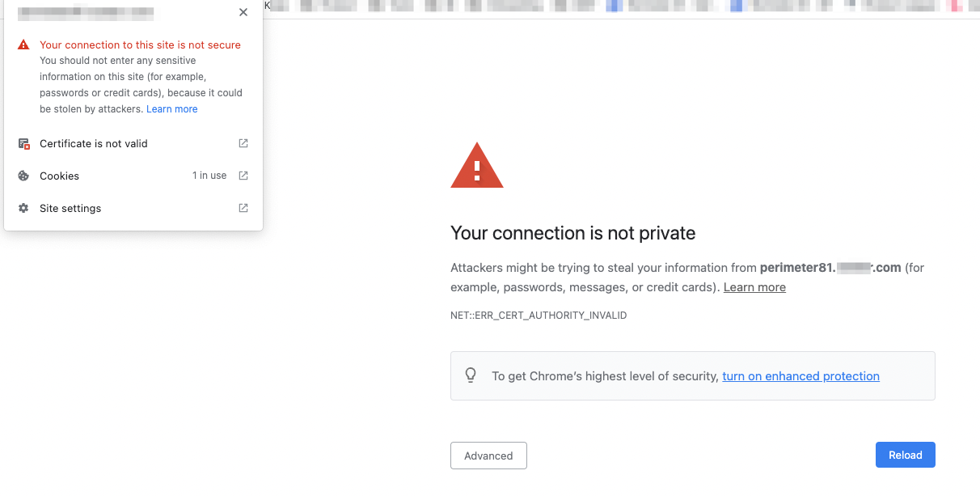Click the red warning triangle in popup
980x496 pixels.
click(x=23, y=45)
